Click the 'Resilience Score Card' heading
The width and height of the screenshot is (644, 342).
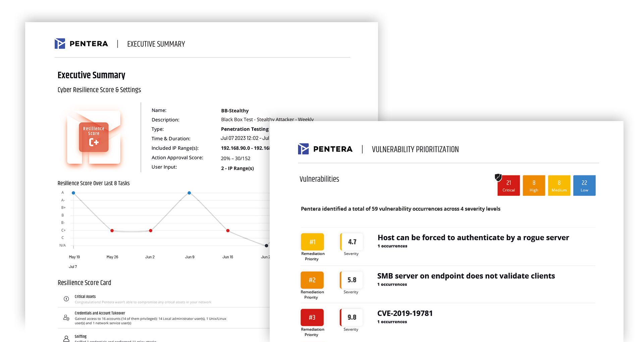coord(84,283)
